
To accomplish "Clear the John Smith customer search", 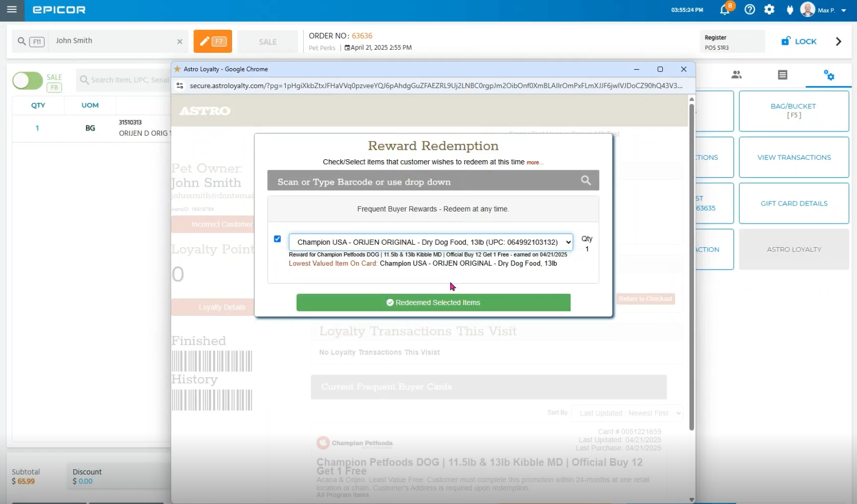I will coord(180,42).
